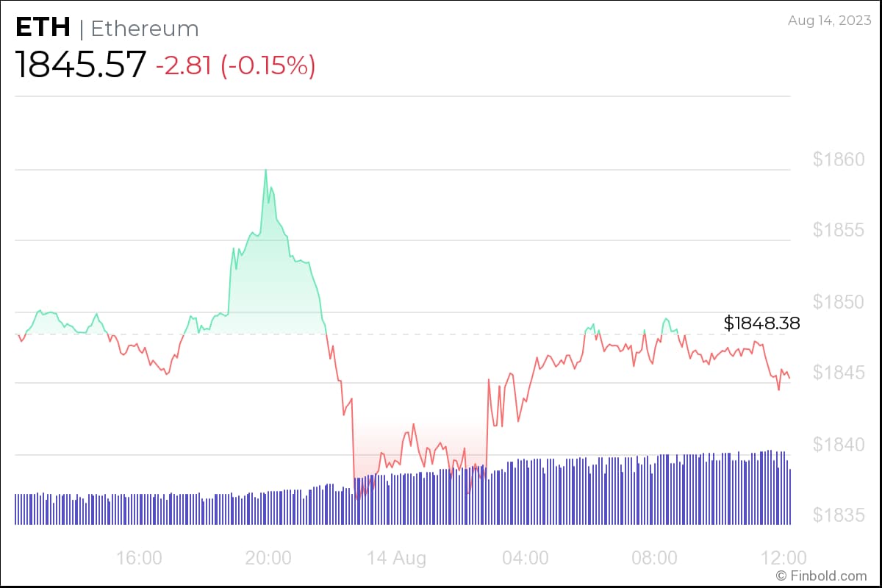The height and width of the screenshot is (588, 882).
Task: Click the $1850 y-axis label
Action: [x=839, y=301]
